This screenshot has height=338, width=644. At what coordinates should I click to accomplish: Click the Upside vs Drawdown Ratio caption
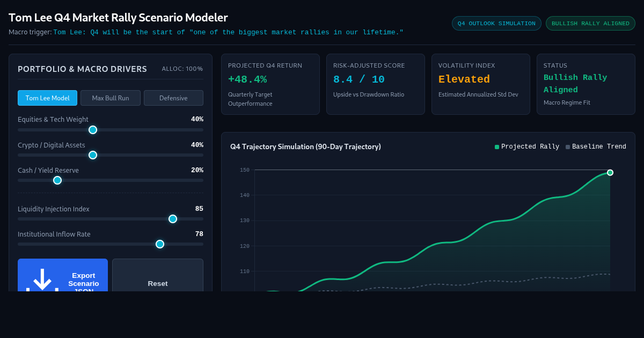(x=369, y=94)
